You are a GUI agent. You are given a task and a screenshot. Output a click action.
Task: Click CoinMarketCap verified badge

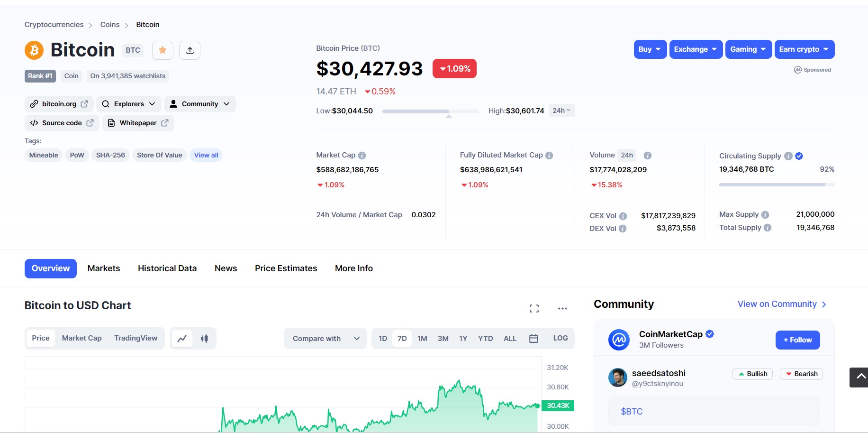[x=710, y=334]
